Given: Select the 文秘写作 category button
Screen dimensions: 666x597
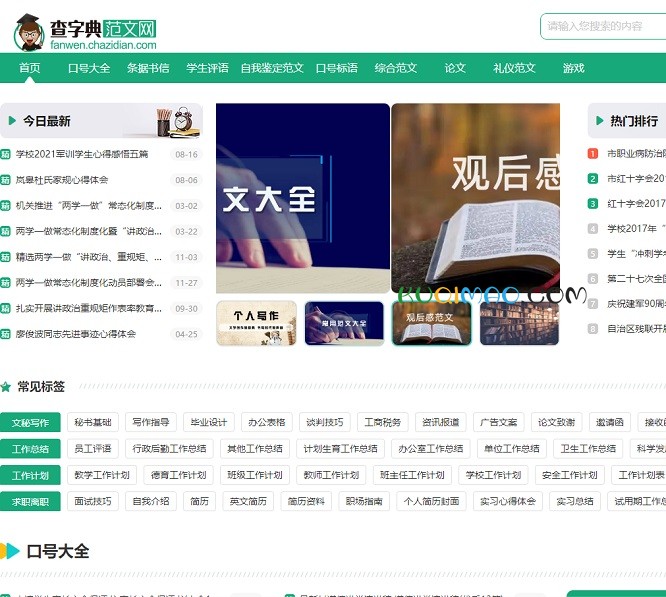Looking at the screenshot, I should (x=30, y=422).
